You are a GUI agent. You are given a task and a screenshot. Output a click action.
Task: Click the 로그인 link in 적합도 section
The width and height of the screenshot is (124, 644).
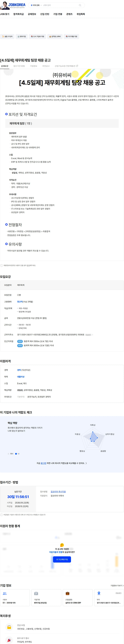pyautogui.click(x=43, y=463)
